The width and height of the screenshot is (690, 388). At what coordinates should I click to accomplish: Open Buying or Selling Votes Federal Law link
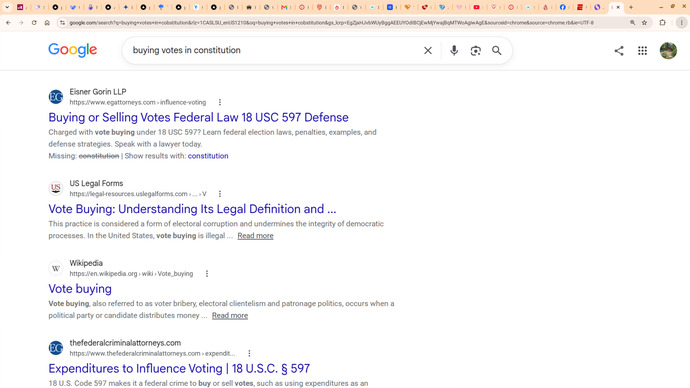pos(198,117)
